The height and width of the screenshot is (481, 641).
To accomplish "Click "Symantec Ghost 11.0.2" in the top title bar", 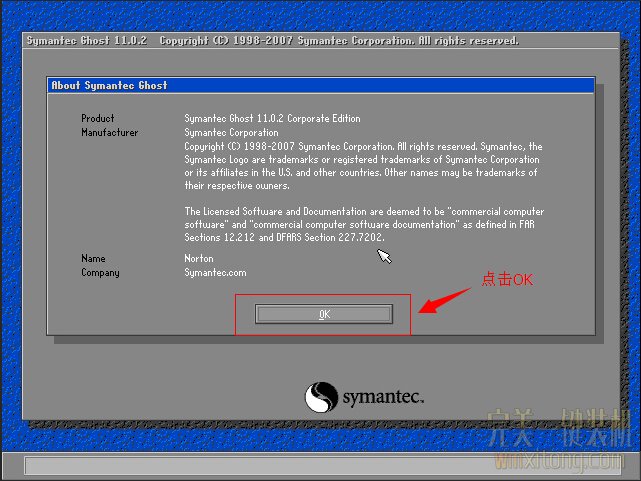I will pos(87,41).
